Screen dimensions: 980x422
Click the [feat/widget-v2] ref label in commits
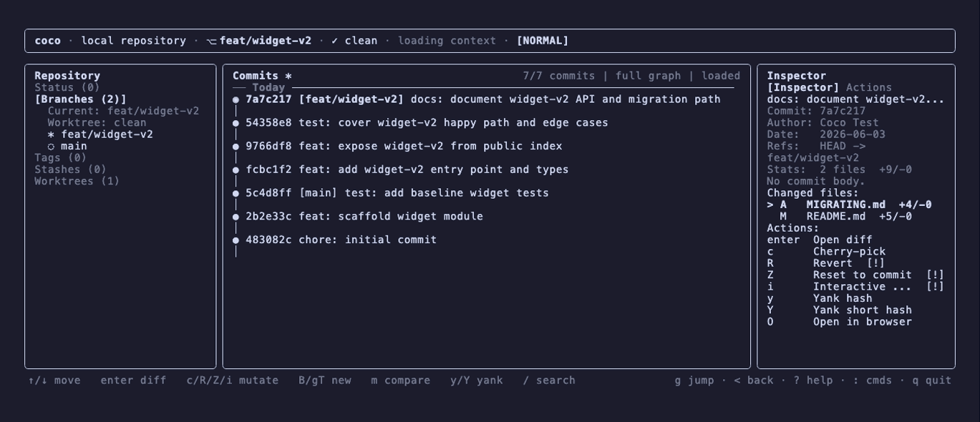click(351, 99)
